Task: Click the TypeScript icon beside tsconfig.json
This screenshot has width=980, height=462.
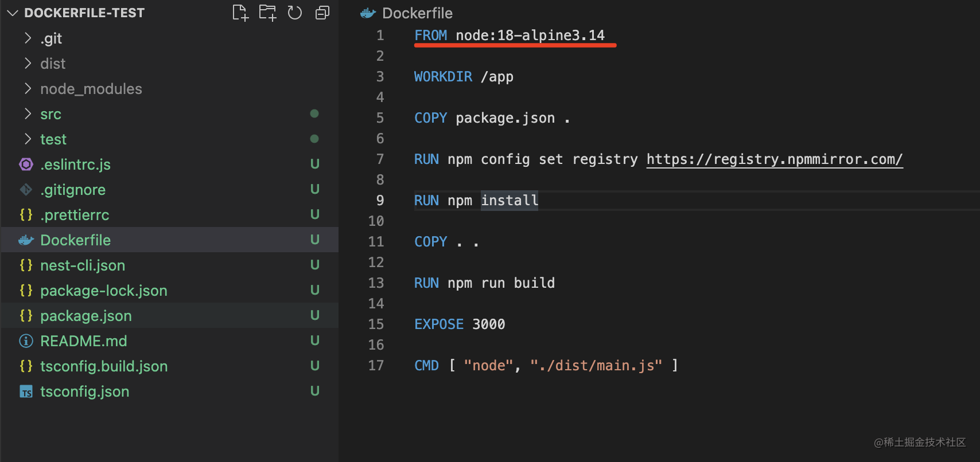Action: (x=26, y=391)
